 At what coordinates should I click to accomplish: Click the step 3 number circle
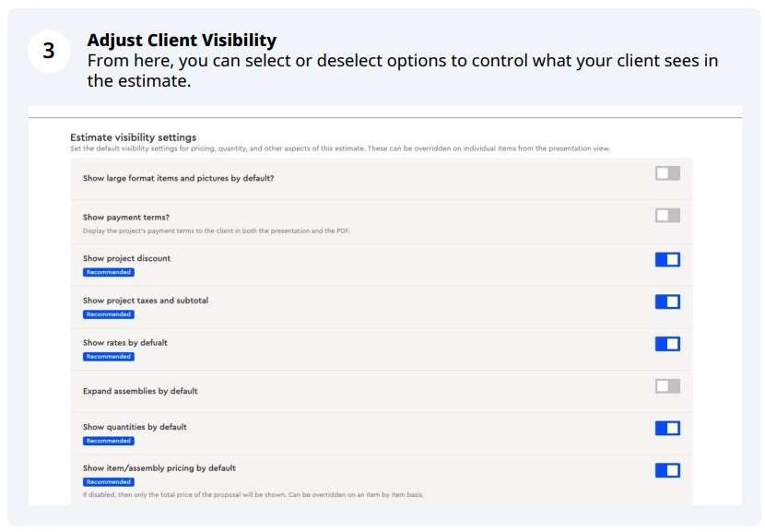click(x=49, y=51)
